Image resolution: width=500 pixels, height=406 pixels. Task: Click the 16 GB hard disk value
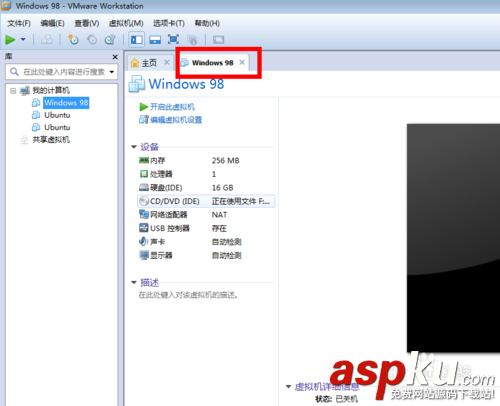223,188
